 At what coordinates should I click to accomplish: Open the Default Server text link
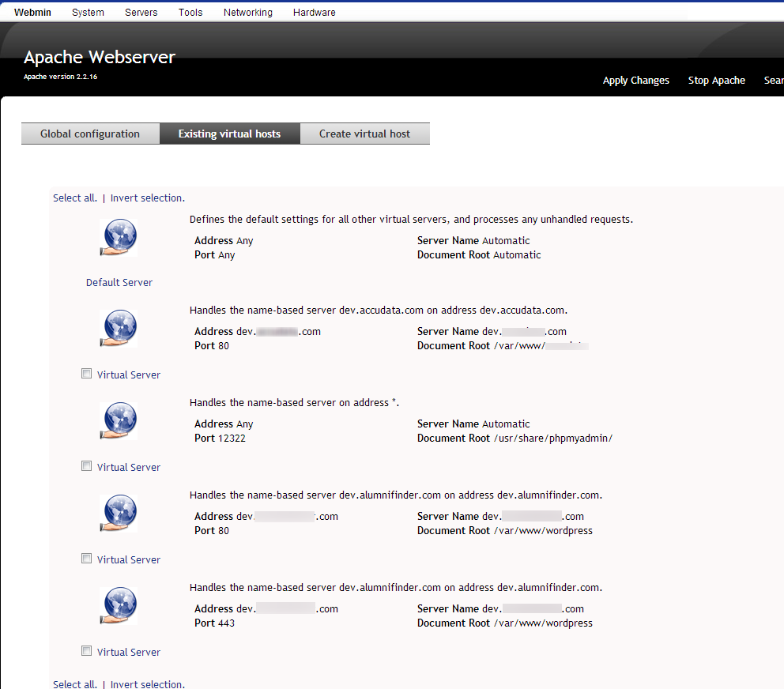[x=119, y=282]
